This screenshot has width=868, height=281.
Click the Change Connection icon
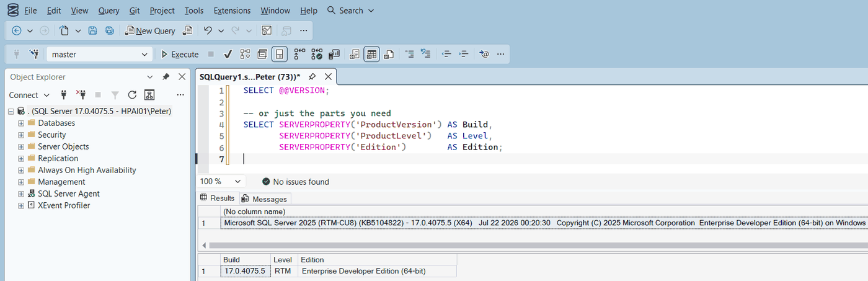coord(33,54)
